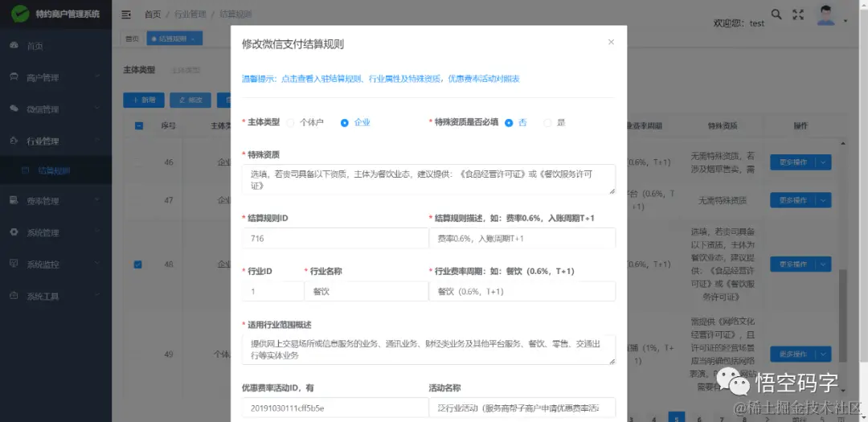Open the user avatar menu
Viewport: 868px width, 422px height.
(826, 15)
